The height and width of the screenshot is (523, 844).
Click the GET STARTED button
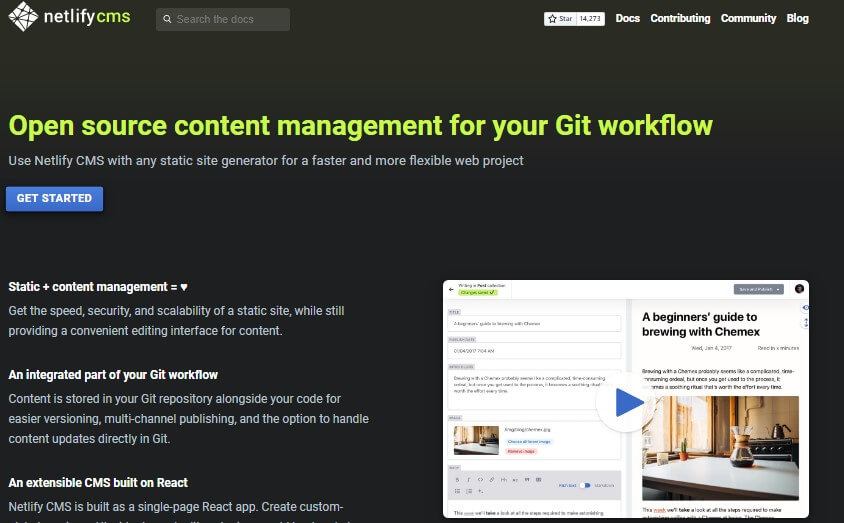(54, 199)
